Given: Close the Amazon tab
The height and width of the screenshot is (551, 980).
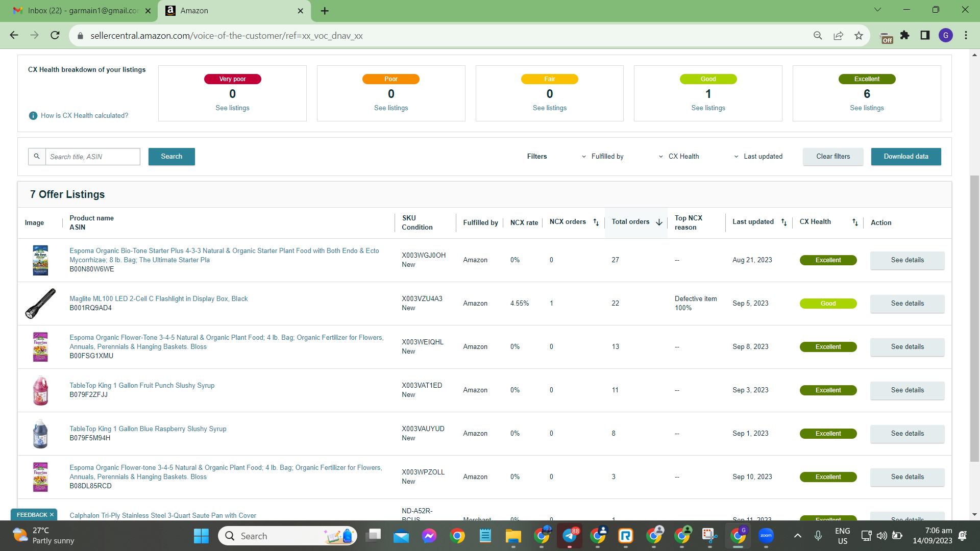Looking at the screenshot, I should 301,11.
